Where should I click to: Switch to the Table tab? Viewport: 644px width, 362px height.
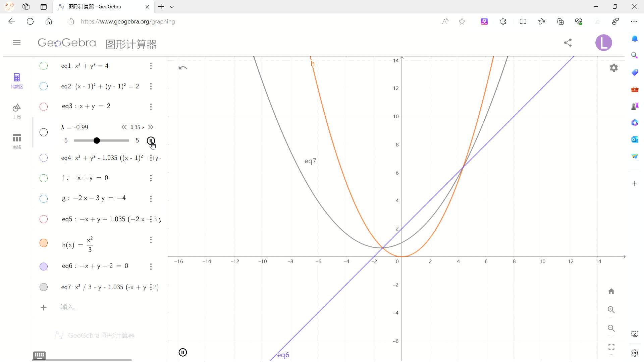pos(17,141)
